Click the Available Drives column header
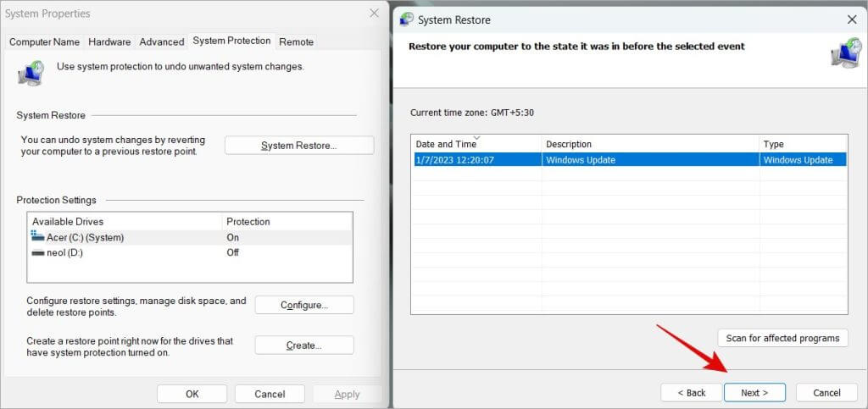Image resolution: width=868 pixels, height=409 pixels. click(124, 222)
